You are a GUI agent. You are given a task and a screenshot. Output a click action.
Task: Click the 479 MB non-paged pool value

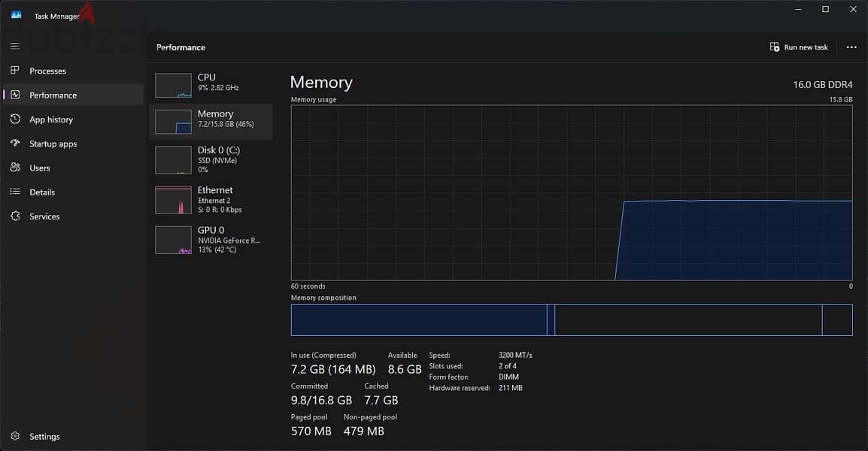pyautogui.click(x=364, y=431)
